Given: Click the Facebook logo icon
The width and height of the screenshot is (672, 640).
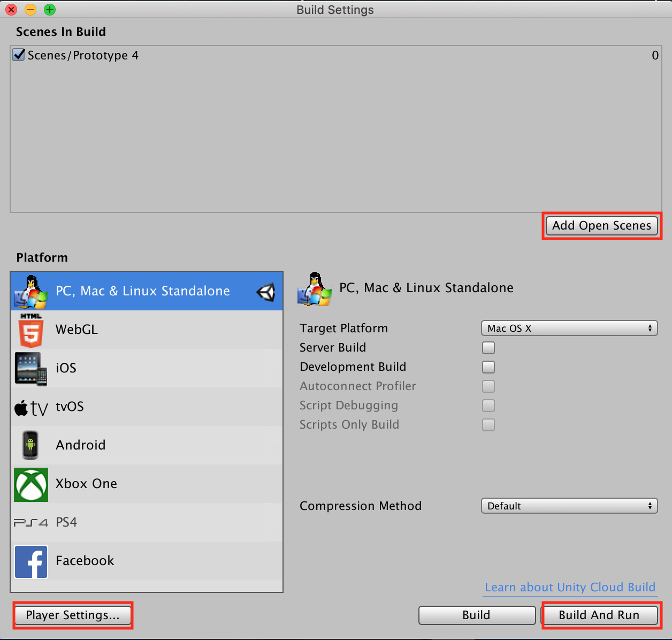Looking at the screenshot, I should (x=31, y=562).
